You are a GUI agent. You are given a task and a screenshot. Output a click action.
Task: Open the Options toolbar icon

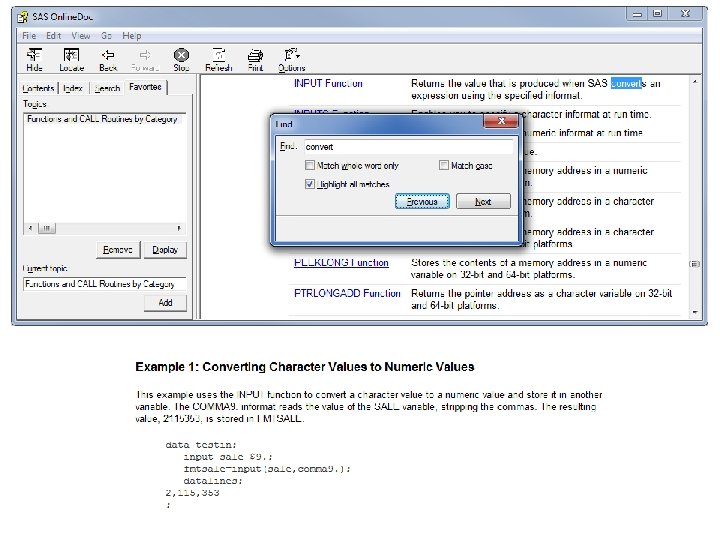[292, 60]
